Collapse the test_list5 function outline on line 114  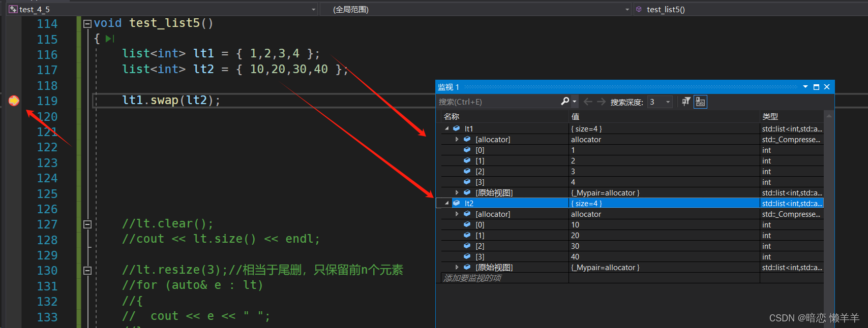point(87,23)
